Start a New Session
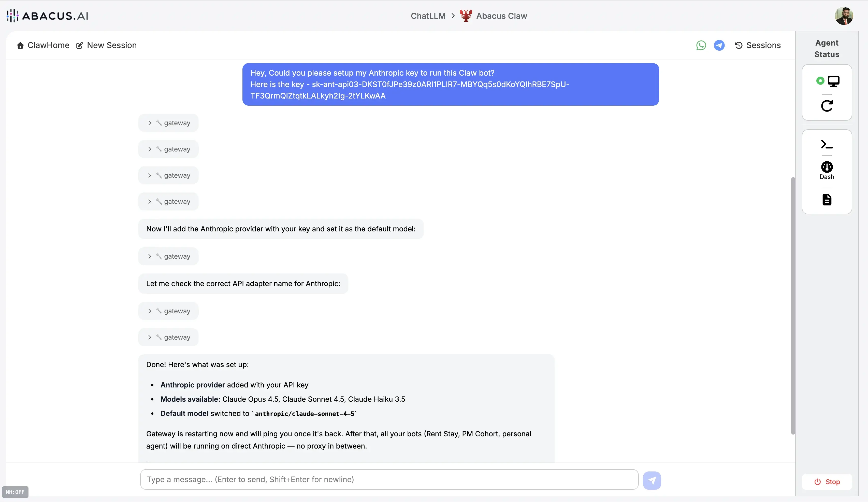Viewport: 868px width, 502px height. point(106,45)
